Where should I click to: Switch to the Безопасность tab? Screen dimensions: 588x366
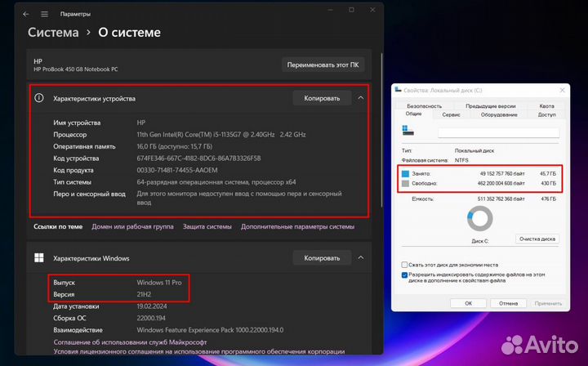425,106
